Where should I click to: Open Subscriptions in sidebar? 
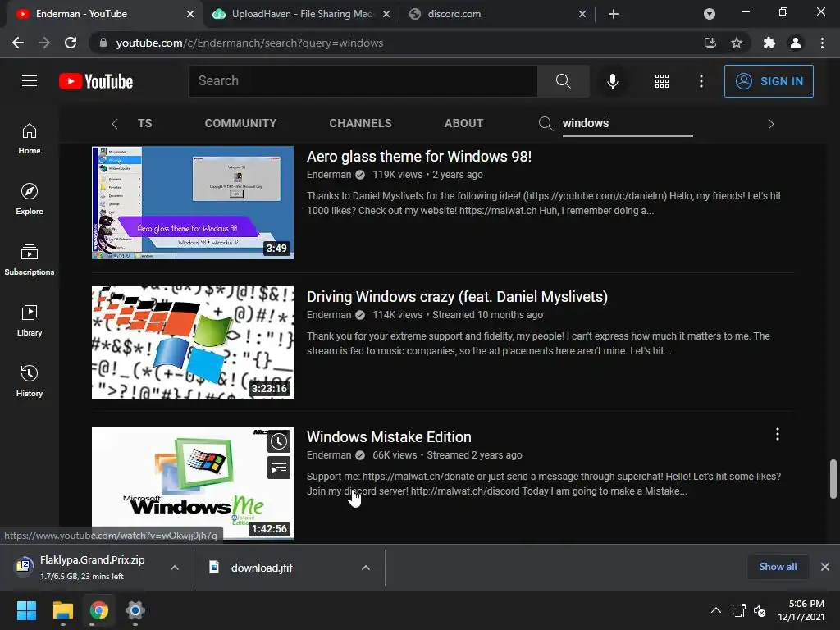pyautogui.click(x=30, y=260)
